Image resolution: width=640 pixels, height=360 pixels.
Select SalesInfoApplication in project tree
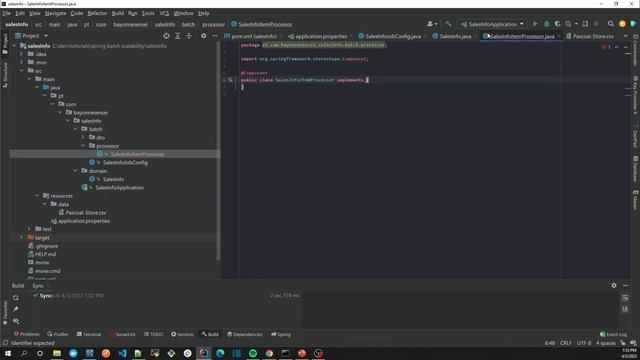point(119,188)
